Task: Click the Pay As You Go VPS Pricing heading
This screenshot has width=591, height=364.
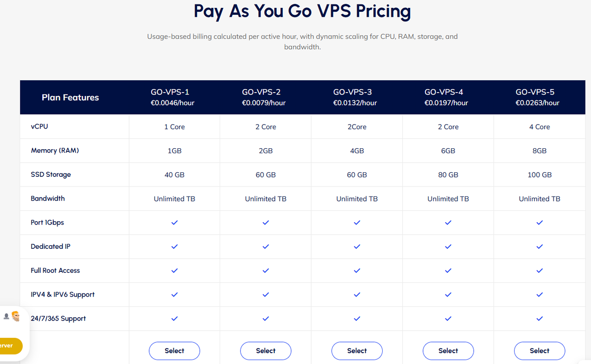Action: tap(302, 11)
